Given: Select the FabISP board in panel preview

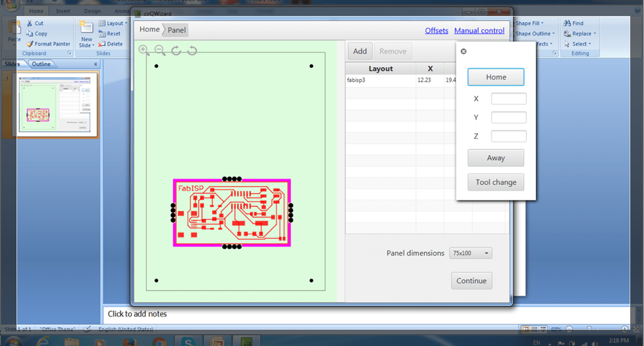Looking at the screenshot, I should [232, 213].
